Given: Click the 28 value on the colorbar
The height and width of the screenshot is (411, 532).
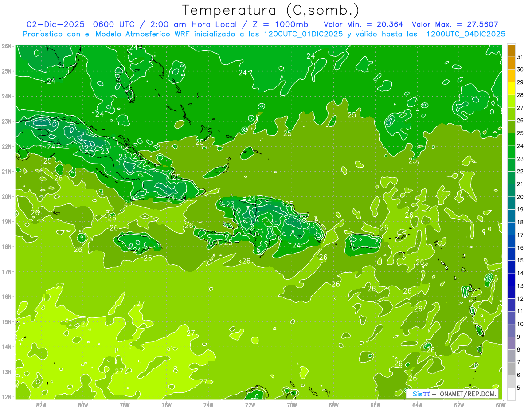Looking at the screenshot, I should (x=520, y=95).
